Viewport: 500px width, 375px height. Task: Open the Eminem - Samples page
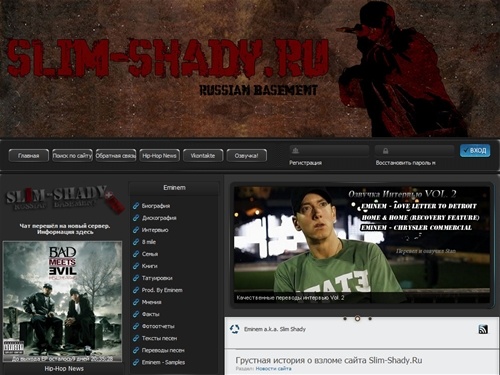[x=163, y=362]
